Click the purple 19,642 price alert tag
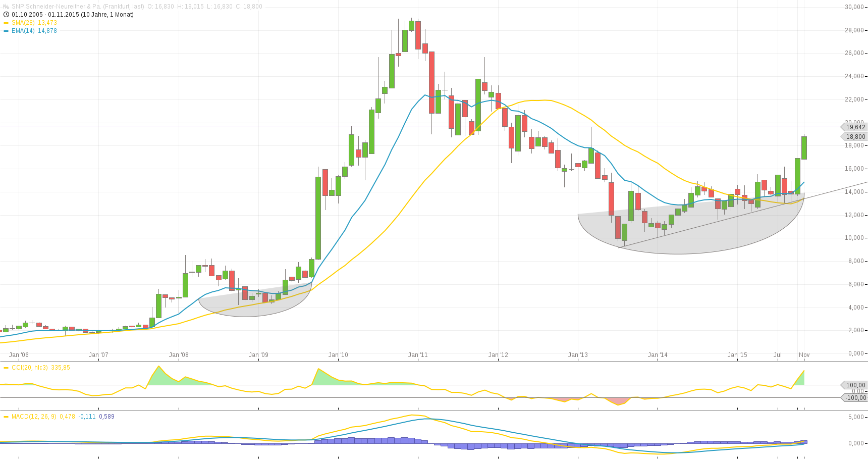The width and height of the screenshot is (868, 459). tap(855, 127)
